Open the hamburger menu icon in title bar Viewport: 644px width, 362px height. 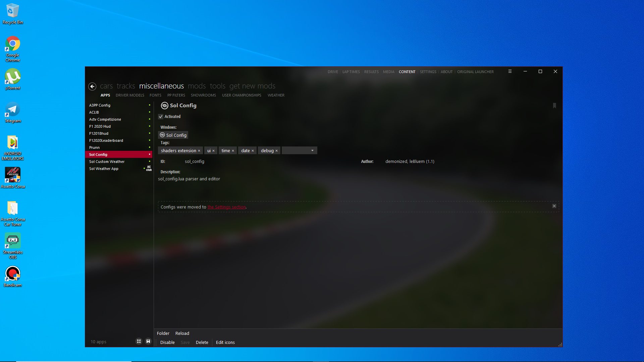[x=510, y=71]
